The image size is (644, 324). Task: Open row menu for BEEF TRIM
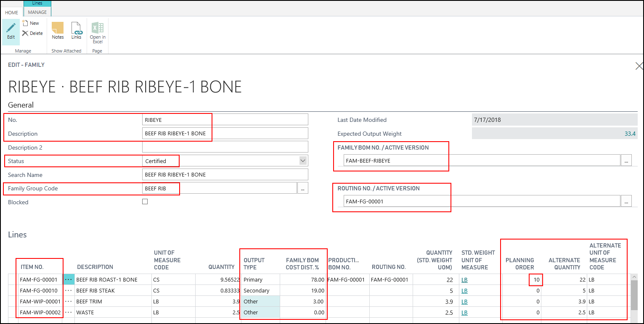click(69, 301)
